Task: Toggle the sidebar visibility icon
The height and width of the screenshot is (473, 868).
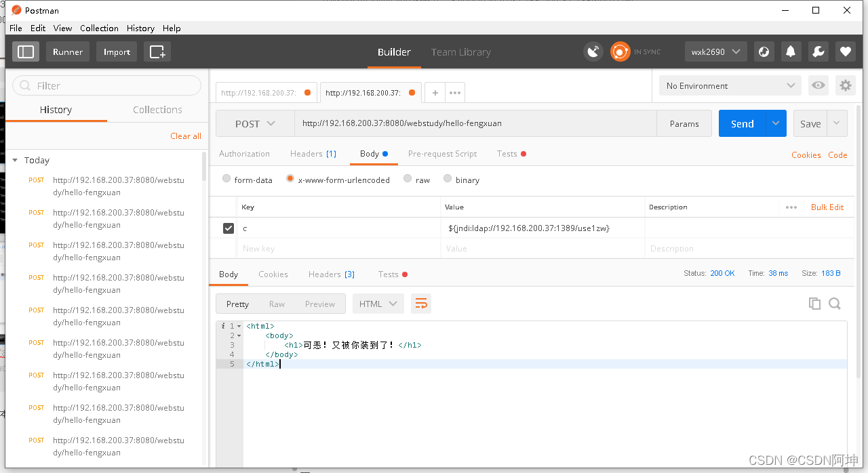Action: click(26, 52)
